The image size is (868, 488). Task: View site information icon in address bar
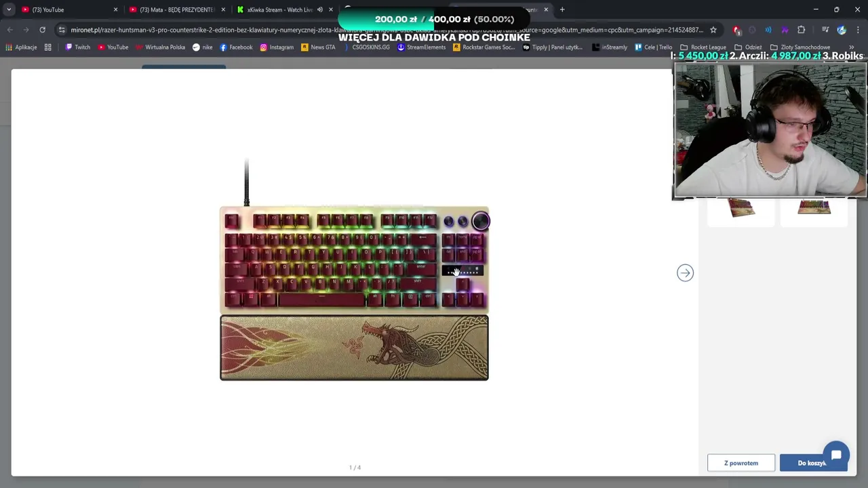62,30
